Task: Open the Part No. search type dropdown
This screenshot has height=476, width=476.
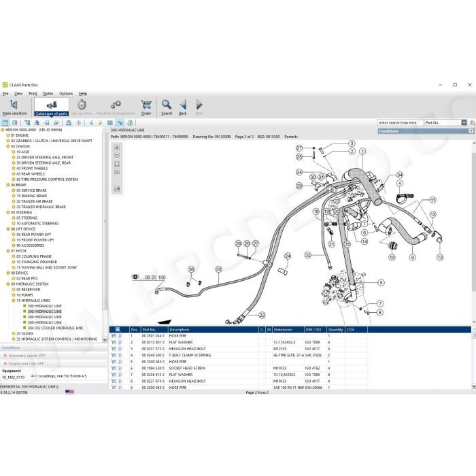Action: 464,122
